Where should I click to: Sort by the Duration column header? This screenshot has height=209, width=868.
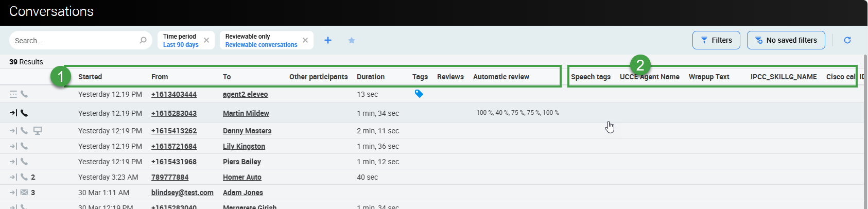(371, 77)
